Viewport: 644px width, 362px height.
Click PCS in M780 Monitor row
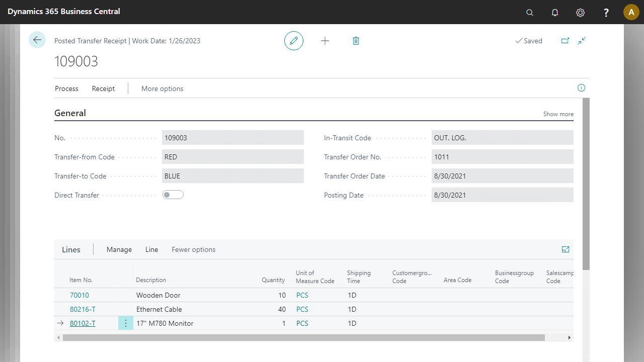pyautogui.click(x=302, y=323)
